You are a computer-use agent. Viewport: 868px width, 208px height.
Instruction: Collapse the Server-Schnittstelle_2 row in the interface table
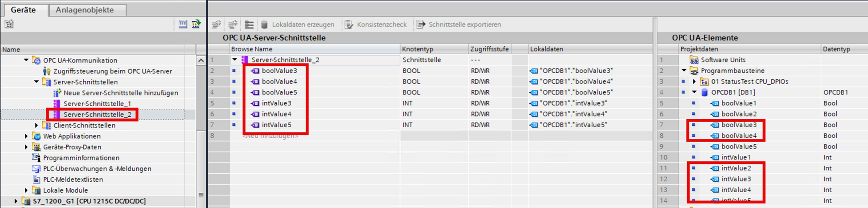(x=235, y=59)
